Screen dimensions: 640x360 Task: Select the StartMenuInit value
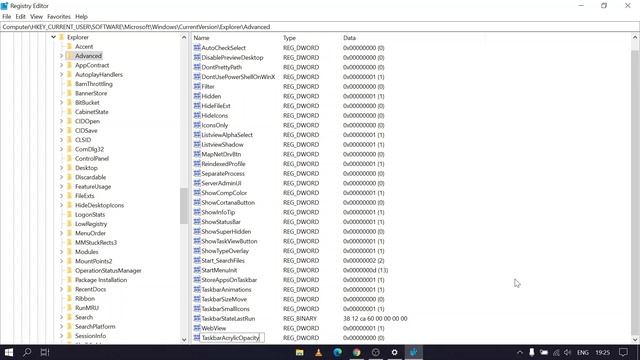219,270
